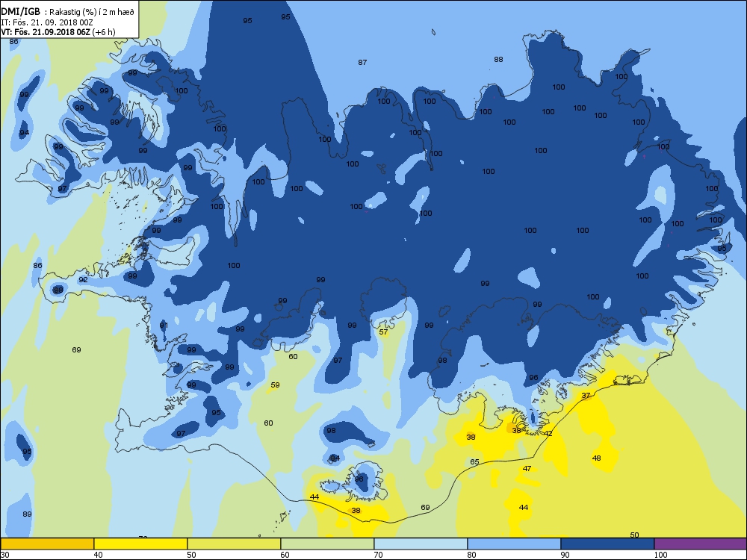Viewport: 747px width, 560px height.
Task: Choose the purple legend band above 100
Action: [701, 544]
